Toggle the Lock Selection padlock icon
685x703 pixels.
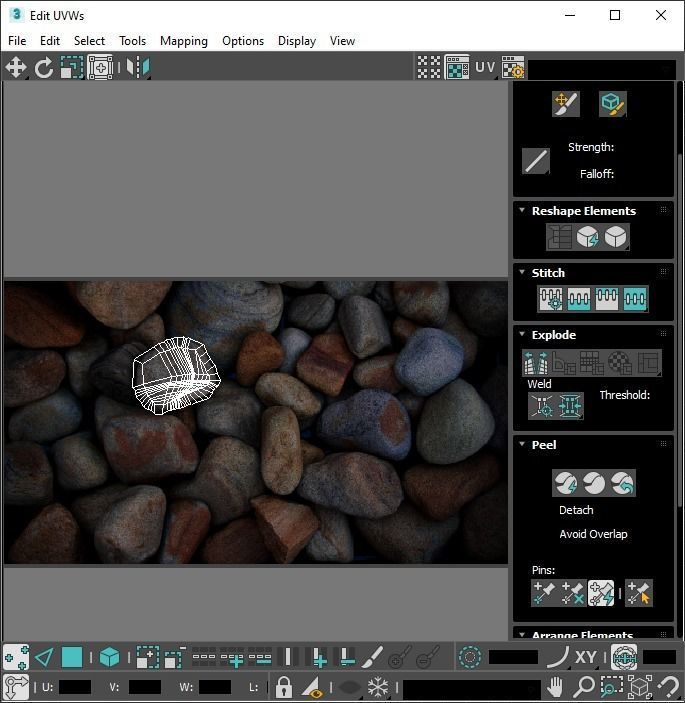pos(283,686)
